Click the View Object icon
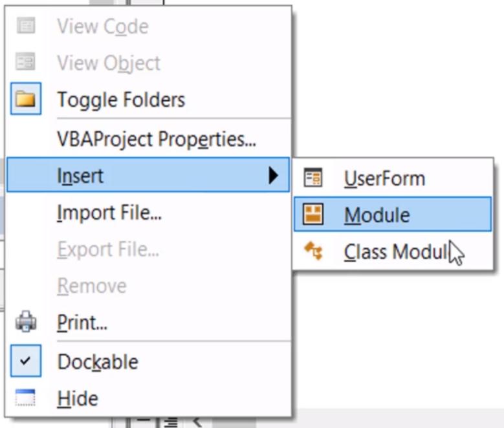This screenshot has width=504, height=428. click(26, 63)
